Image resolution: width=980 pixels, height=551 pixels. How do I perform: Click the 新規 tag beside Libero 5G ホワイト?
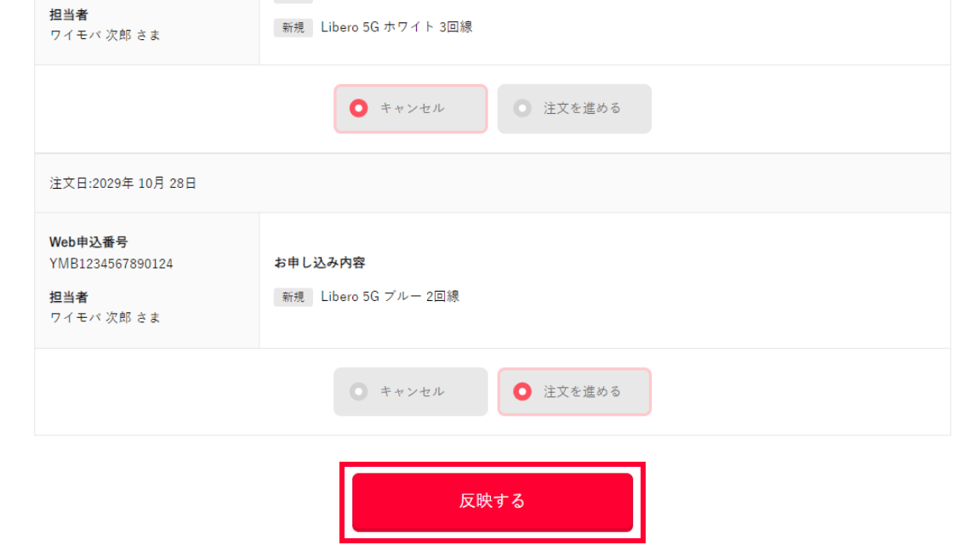click(293, 27)
